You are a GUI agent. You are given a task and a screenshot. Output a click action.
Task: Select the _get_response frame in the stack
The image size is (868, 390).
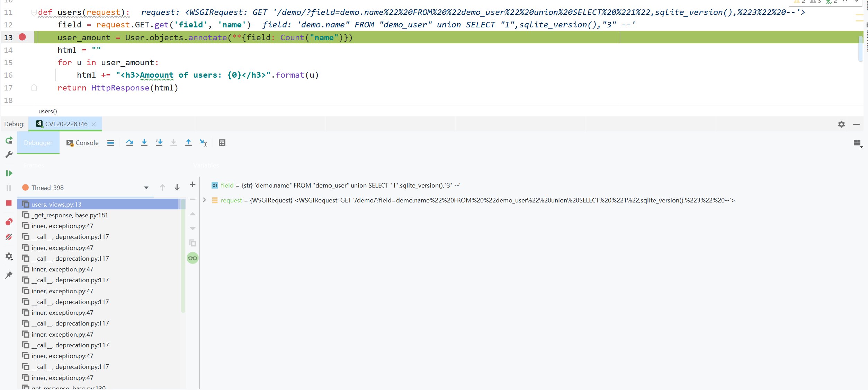tap(69, 215)
